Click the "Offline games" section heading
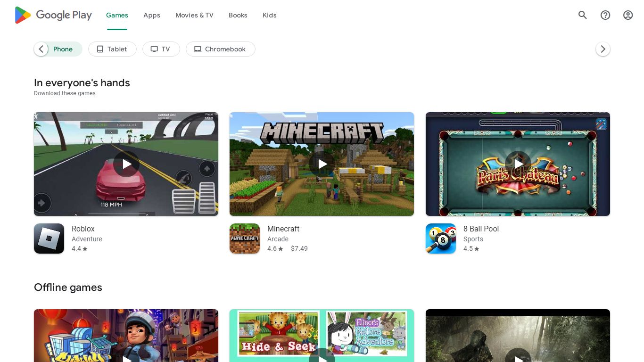 tap(68, 288)
